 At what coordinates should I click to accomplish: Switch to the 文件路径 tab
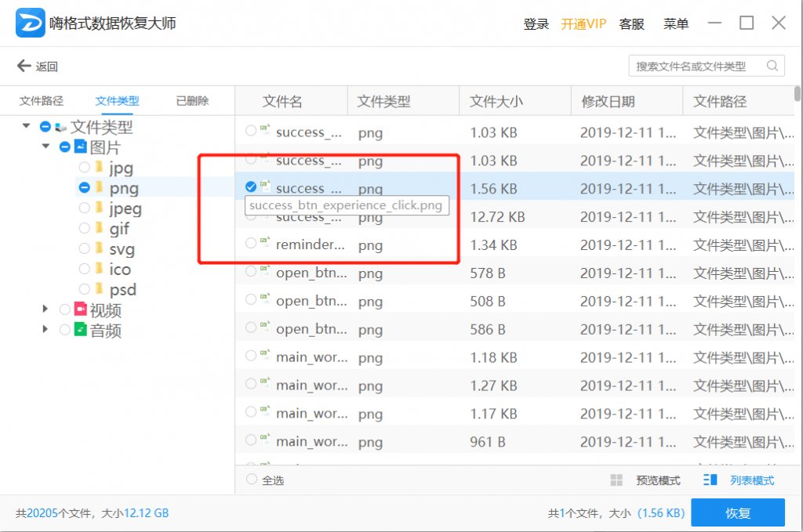pyautogui.click(x=42, y=100)
